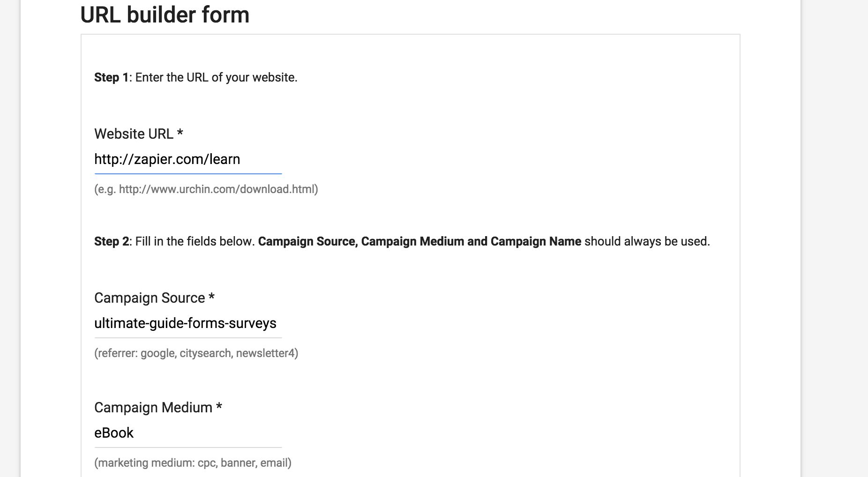868x477 pixels.
Task: Click the "Campaign Medium" field label
Action: click(x=153, y=408)
